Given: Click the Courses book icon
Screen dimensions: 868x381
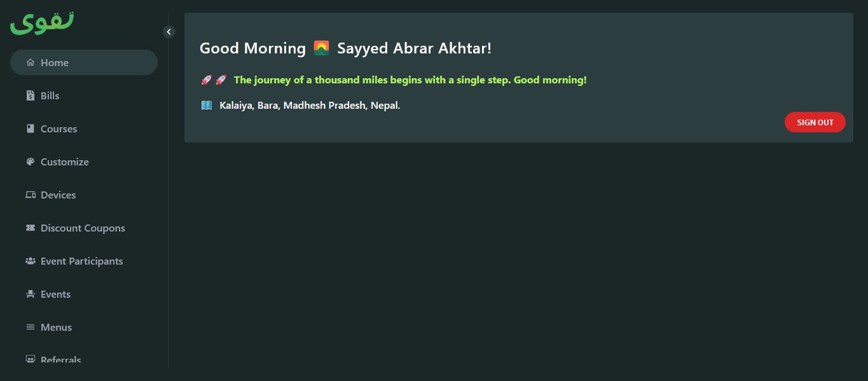Looking at the screenshot, I should pos(30,128).
